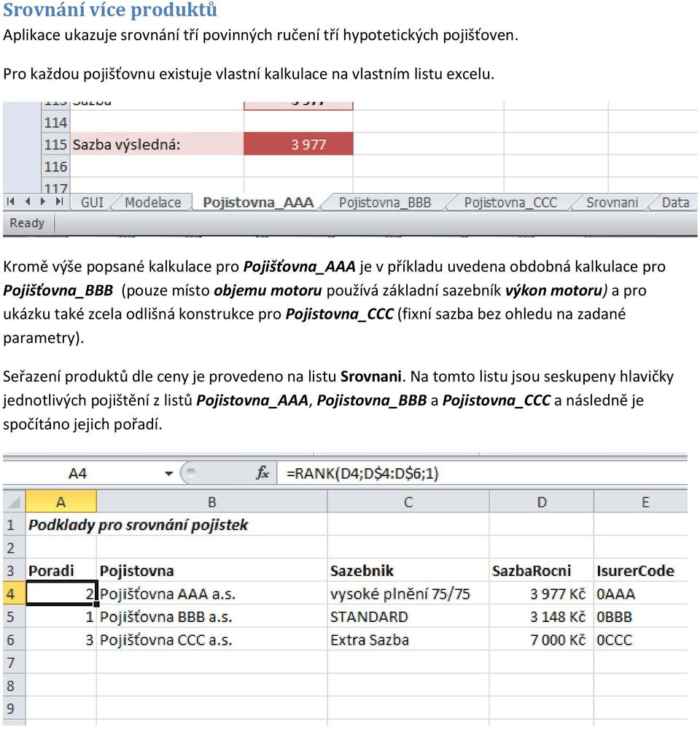The width and height of the screenshot is (700, 730).
Task: Click the 'Extra Sazba' cell
Action: coord(408,640)
